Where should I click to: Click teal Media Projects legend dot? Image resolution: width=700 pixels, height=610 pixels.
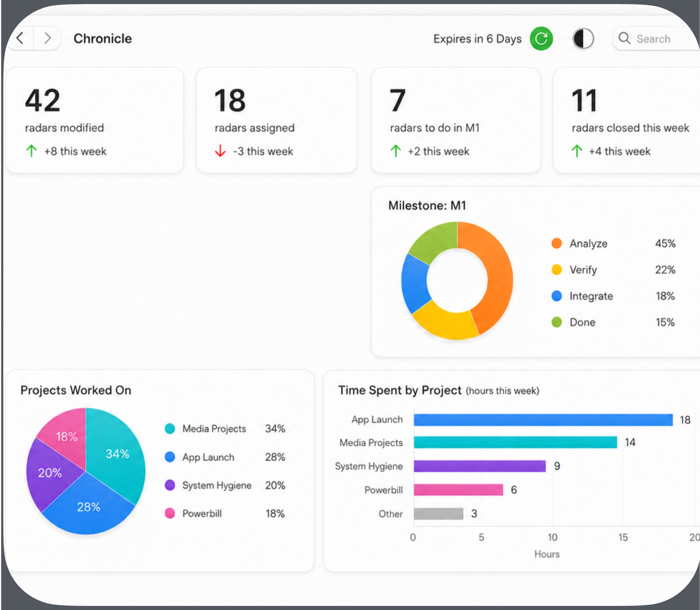click(x=170, y=428)
